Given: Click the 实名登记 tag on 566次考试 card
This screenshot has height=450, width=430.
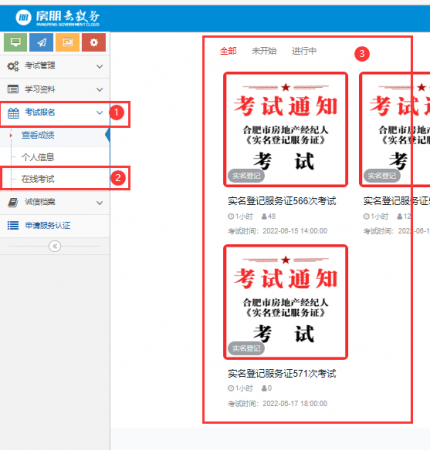Looking at the screenshot, I should tap(246, 176).
